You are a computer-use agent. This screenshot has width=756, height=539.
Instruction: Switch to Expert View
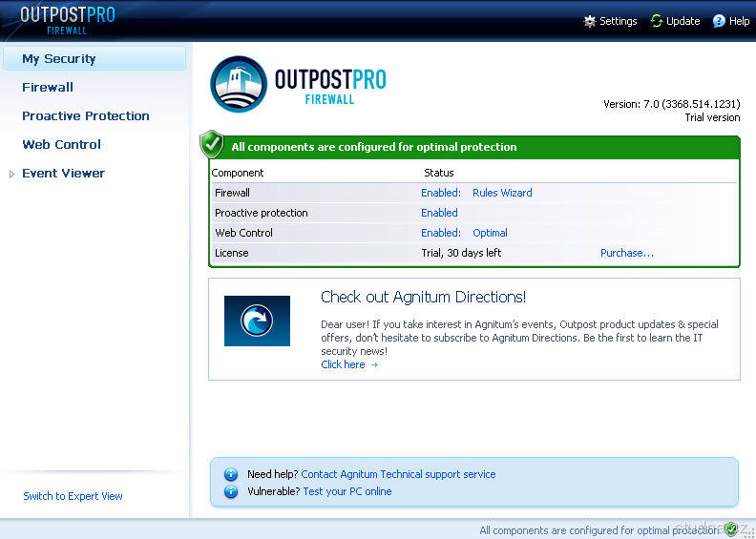pos(73,496)
